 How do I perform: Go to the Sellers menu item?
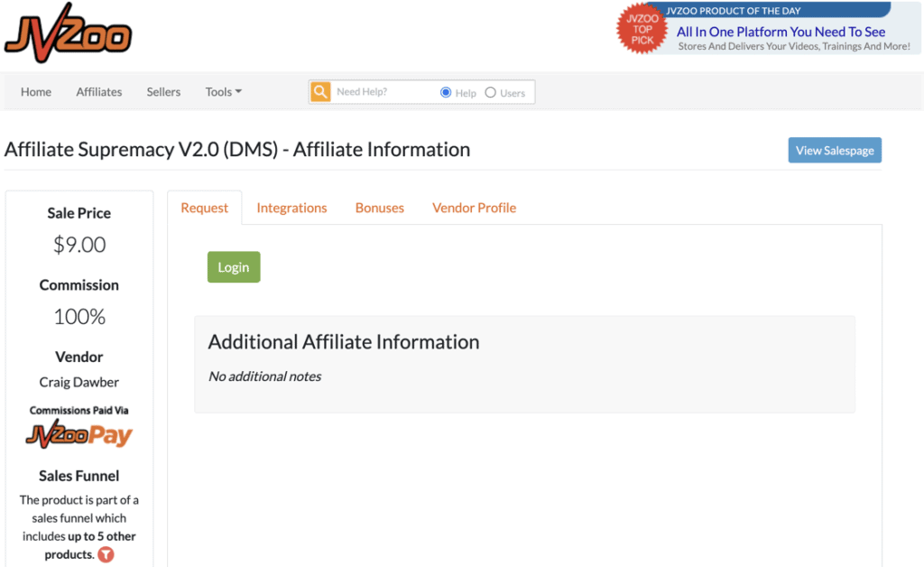[163, 92]
